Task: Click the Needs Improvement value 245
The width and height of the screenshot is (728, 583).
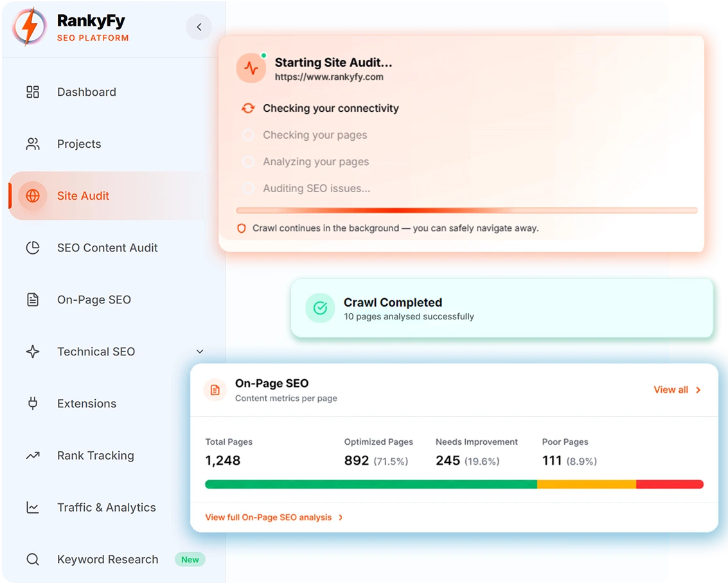Action: (448, 460)
